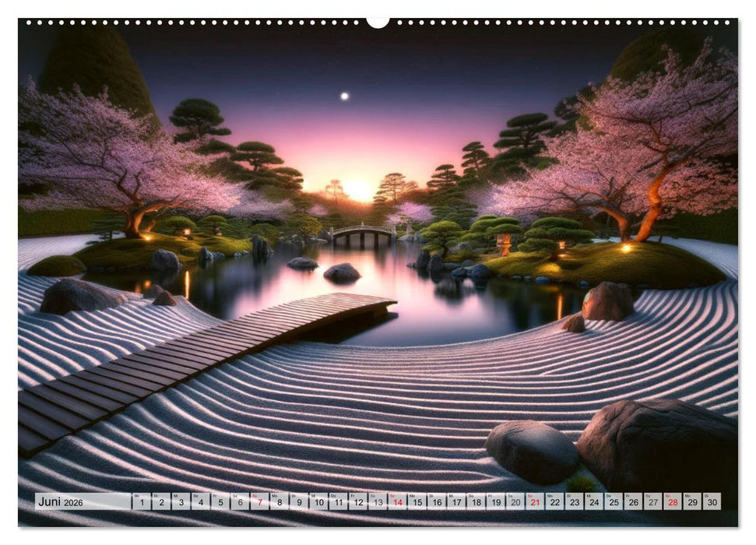This screenshot has height=545, width=756.
Task: Click the rock in the pond's center
Action: click(342, 272)
